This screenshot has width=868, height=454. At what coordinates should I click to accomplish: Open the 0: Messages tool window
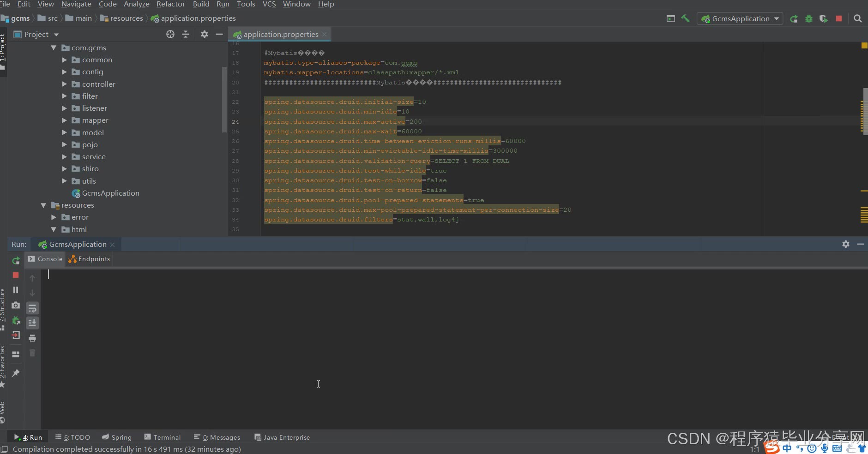click(217, 437)
